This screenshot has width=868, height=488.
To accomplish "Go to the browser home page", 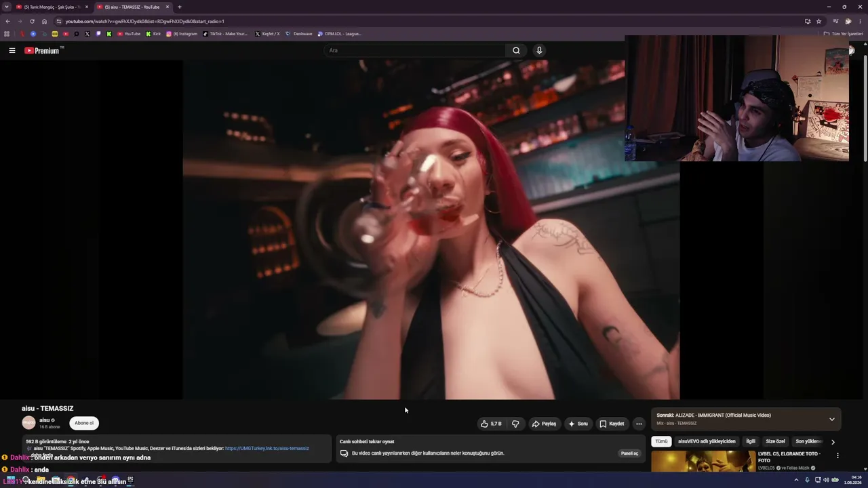I will coord(44,21).
